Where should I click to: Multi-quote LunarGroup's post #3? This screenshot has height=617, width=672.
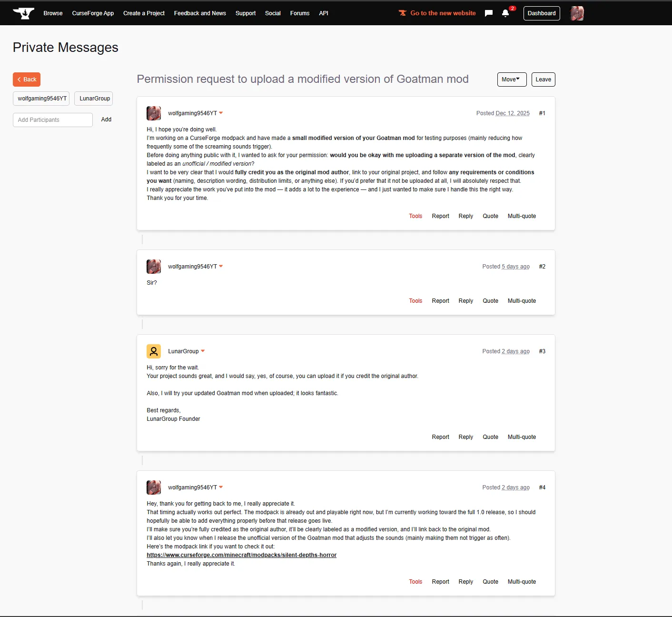[522, 437]
